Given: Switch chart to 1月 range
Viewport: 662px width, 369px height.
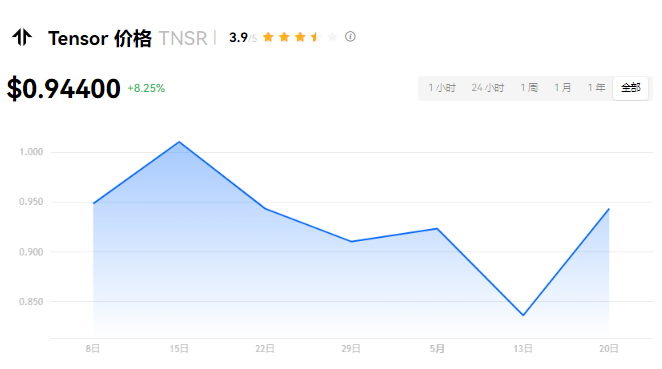Looking at the screenshot, I should pyautogui.click(x=562, y=88).
